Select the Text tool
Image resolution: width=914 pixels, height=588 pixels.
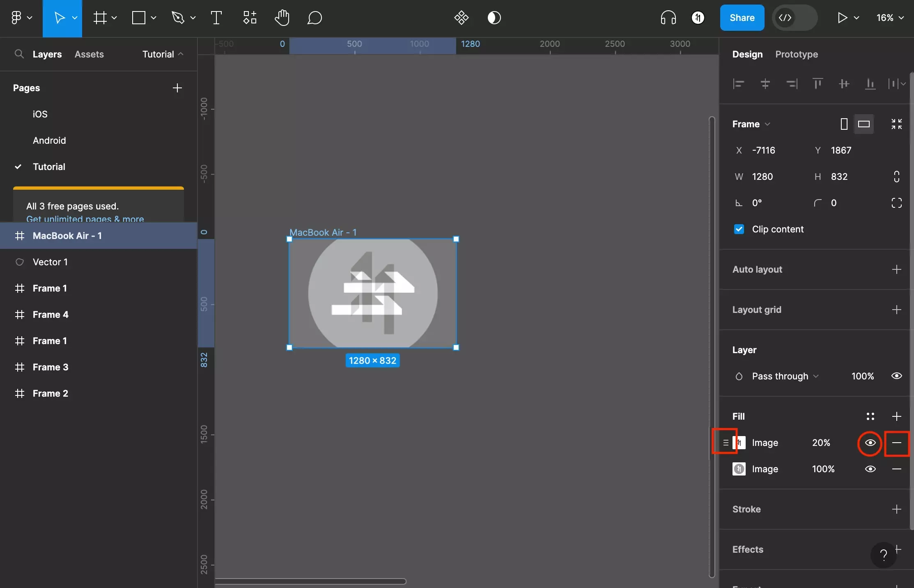[216, 17]
